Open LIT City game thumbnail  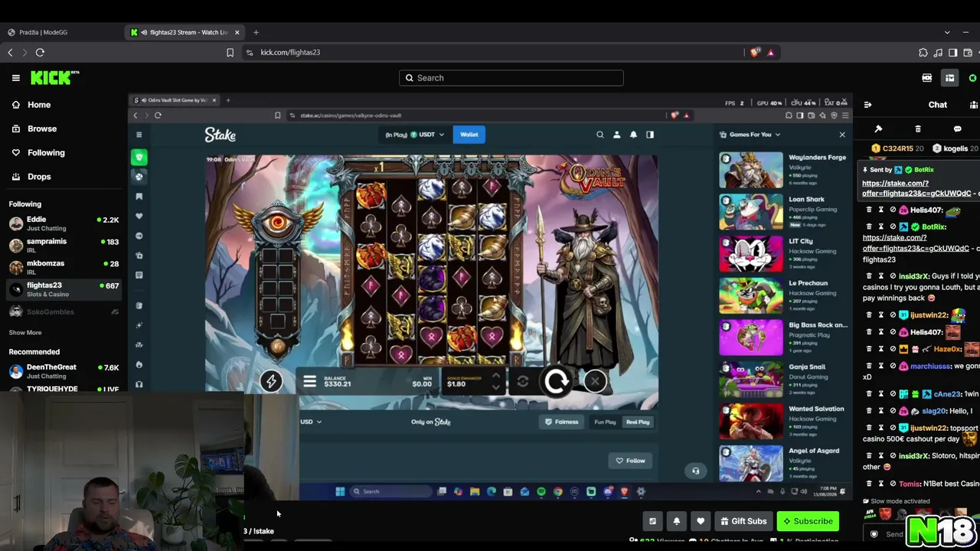tap(751, 253)
